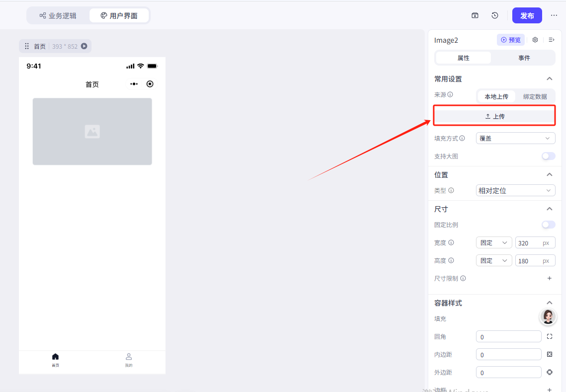Enable the 支持大图 toggle

pos(548,156)
